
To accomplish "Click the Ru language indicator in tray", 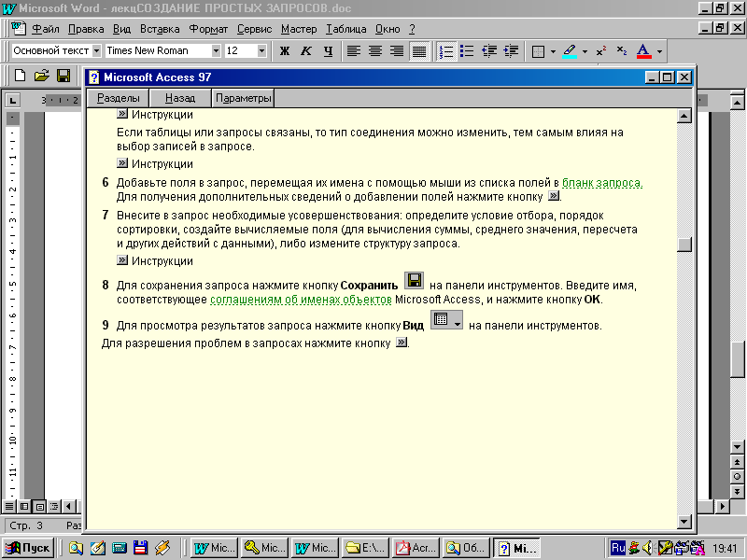I will (617, 548).
